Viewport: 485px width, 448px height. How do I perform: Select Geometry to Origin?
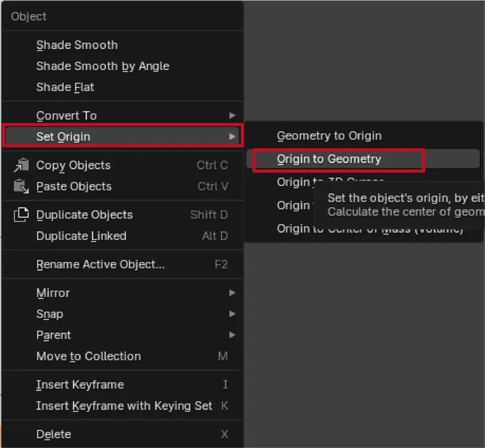pos(329,136)
